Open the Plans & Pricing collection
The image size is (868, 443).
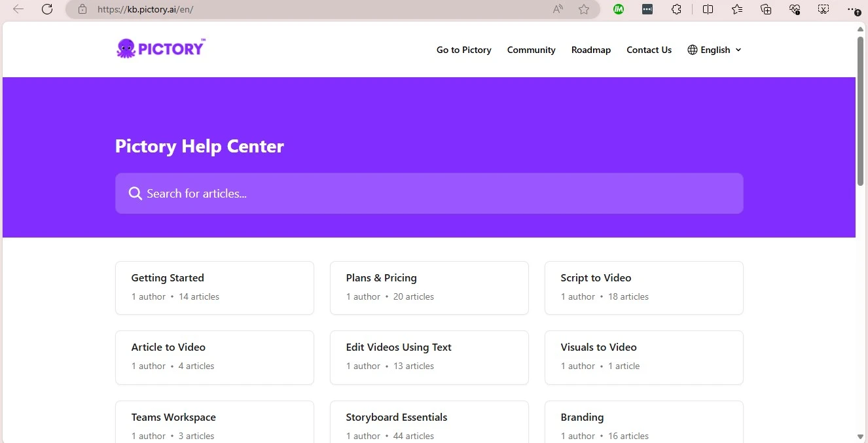tap(429, 288)
